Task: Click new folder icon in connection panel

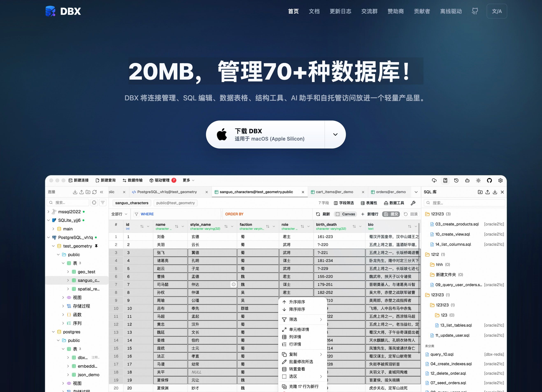Action: click(88, 192)
